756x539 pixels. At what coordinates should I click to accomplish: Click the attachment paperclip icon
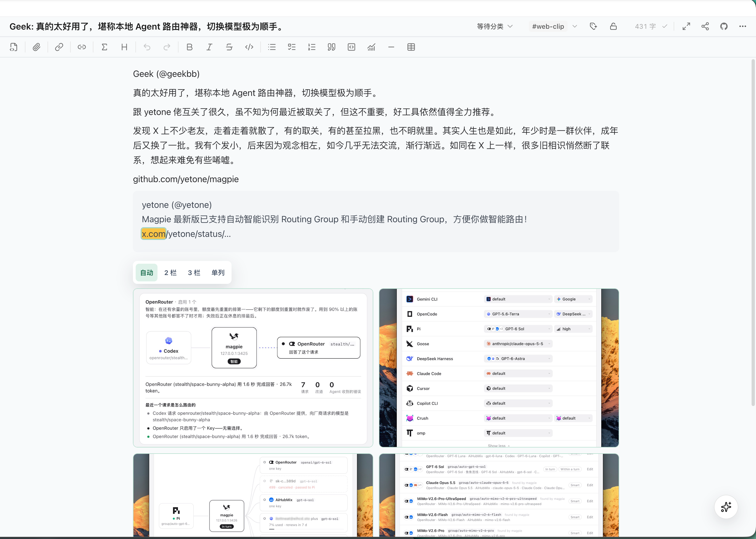[x=36, y=47]
